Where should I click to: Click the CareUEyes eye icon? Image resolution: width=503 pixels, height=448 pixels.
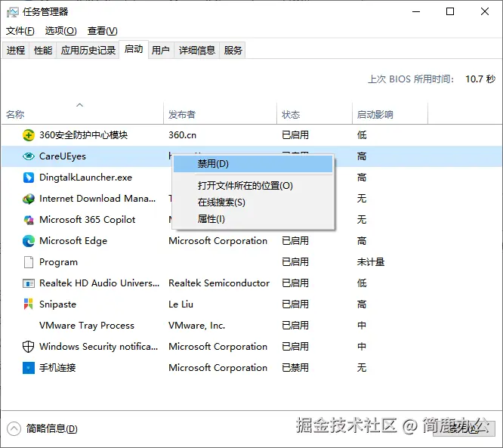tap(29, 156)
